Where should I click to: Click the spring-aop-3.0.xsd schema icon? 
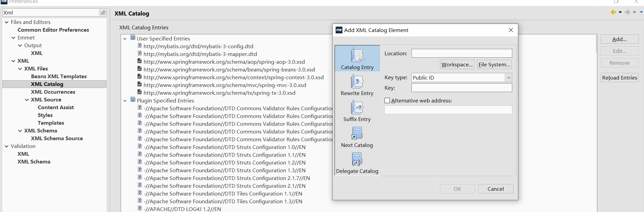pyautogui.click(x=140, y=61)
